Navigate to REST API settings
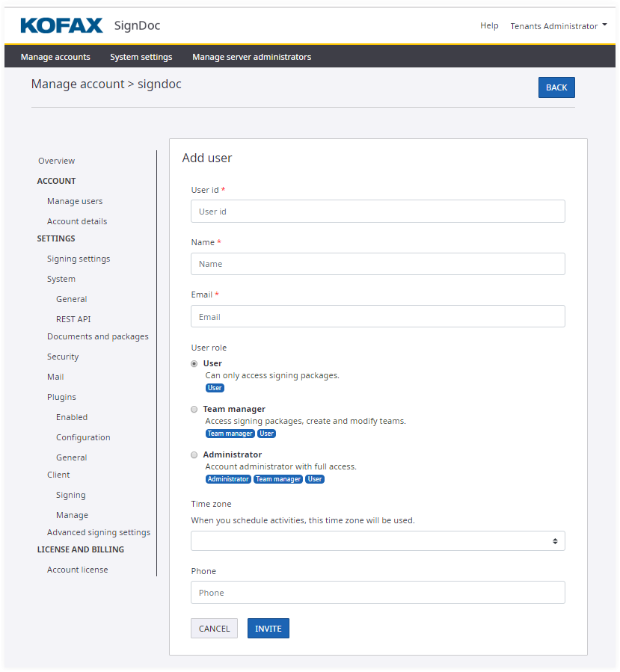The image size is (620, 672). (x=73, y=319)
